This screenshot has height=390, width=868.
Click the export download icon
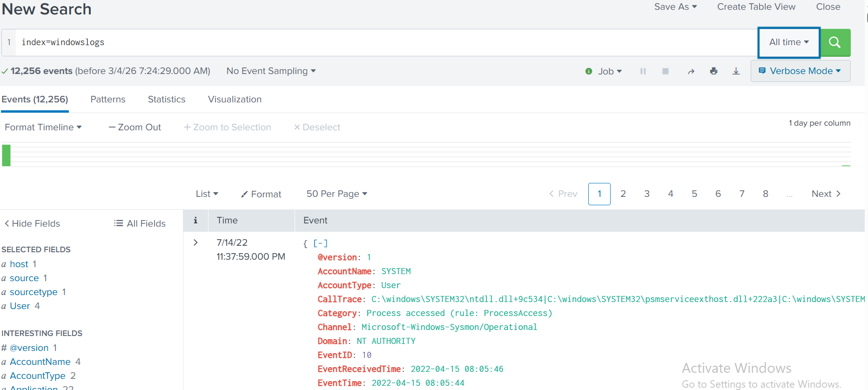pos(736,71)
